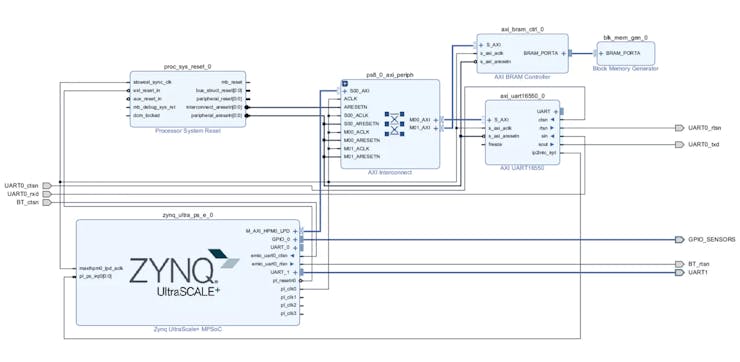
Task: Expand the S00_AXI interface on AXI Interconnect
Action: (345, 91)
